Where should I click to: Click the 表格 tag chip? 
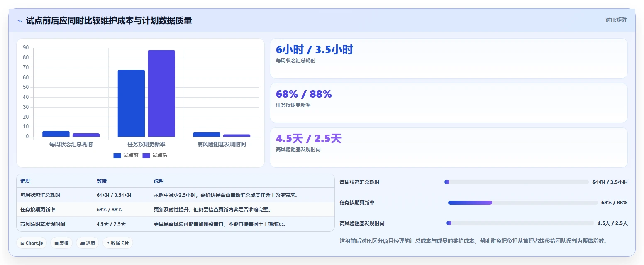[x=61, y=243]
